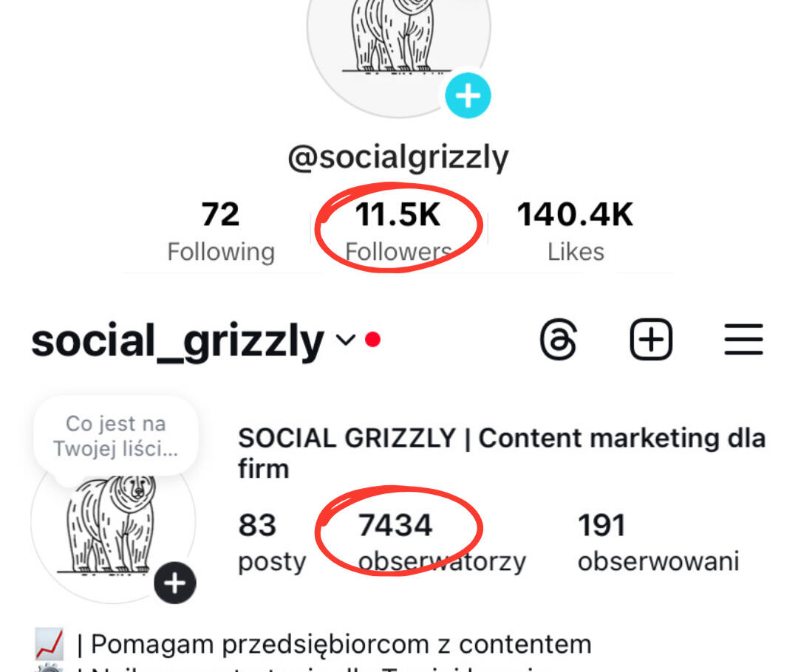
Task: Click the red notification dot beside username
Action: coord(373,340)
